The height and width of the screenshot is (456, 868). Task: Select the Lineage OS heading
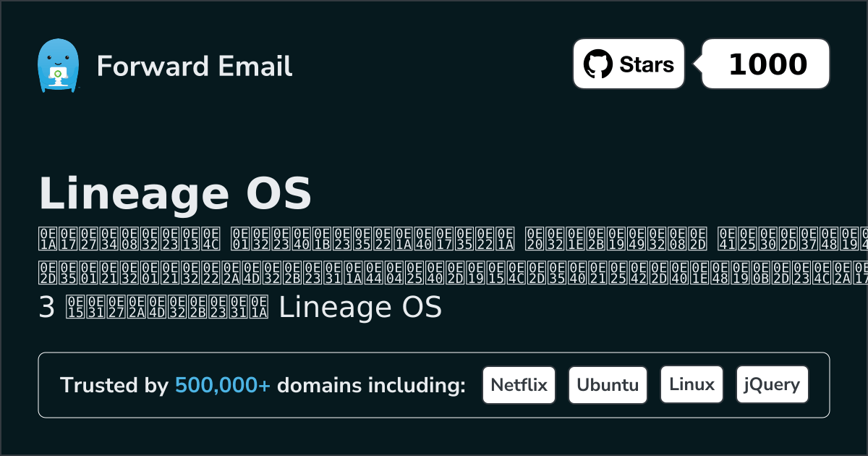coord(176,193)
